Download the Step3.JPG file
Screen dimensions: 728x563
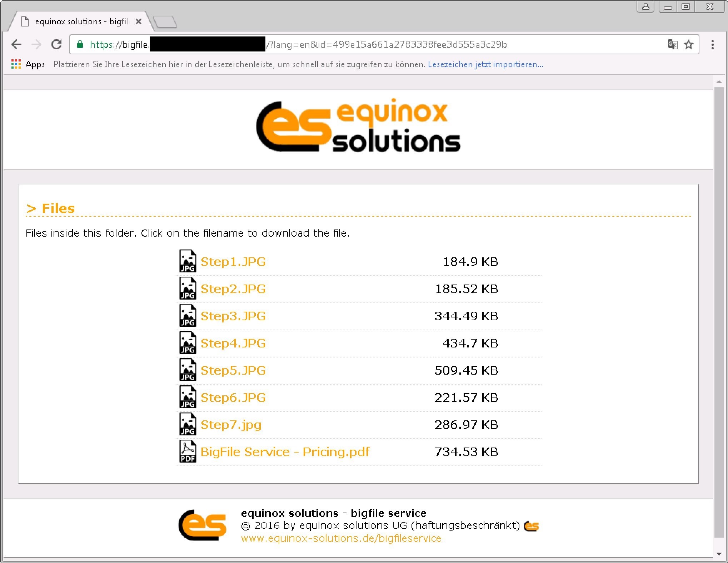pos(233,316)
